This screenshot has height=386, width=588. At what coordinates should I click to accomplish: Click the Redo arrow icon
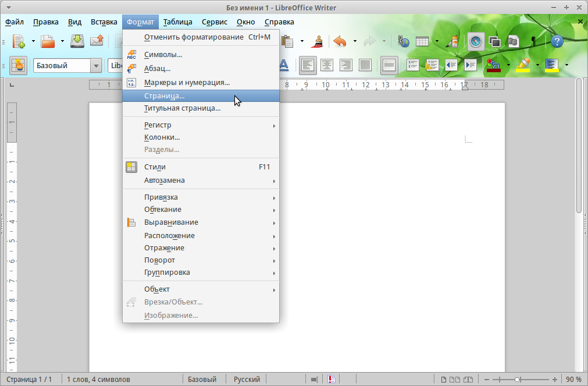point(369,41)
